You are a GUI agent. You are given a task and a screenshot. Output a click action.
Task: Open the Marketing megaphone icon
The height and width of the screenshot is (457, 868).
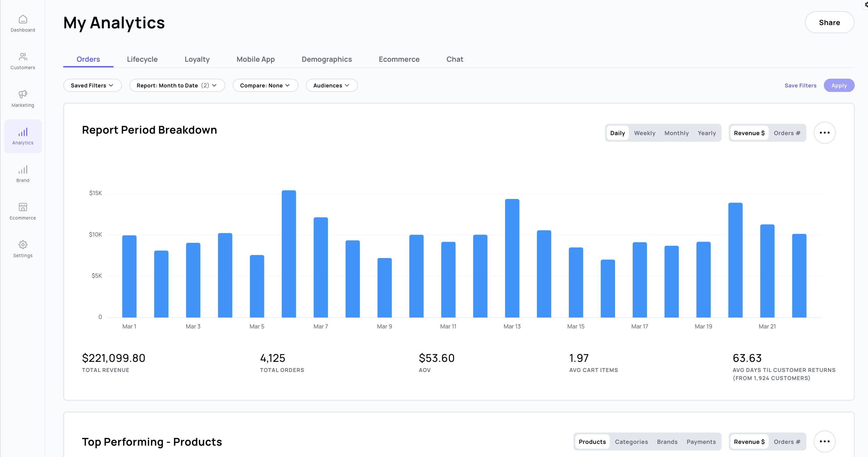tap(23, 94)
